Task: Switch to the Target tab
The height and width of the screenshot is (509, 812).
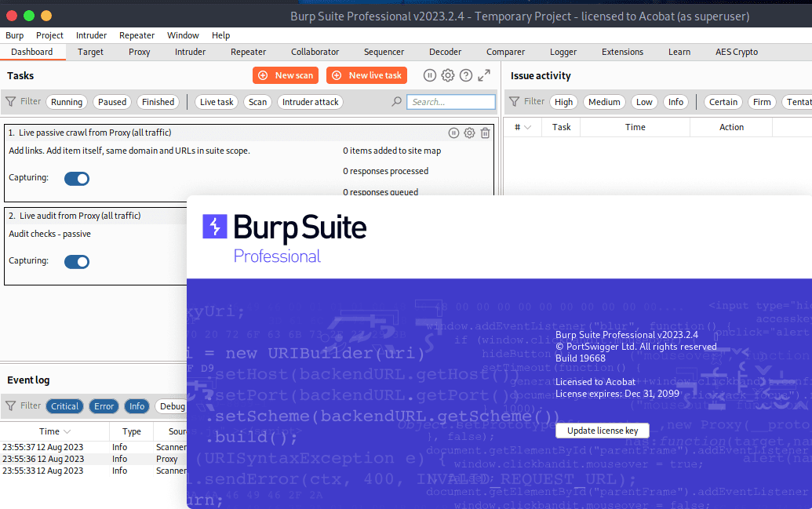Action: click(x=91, y=52)
